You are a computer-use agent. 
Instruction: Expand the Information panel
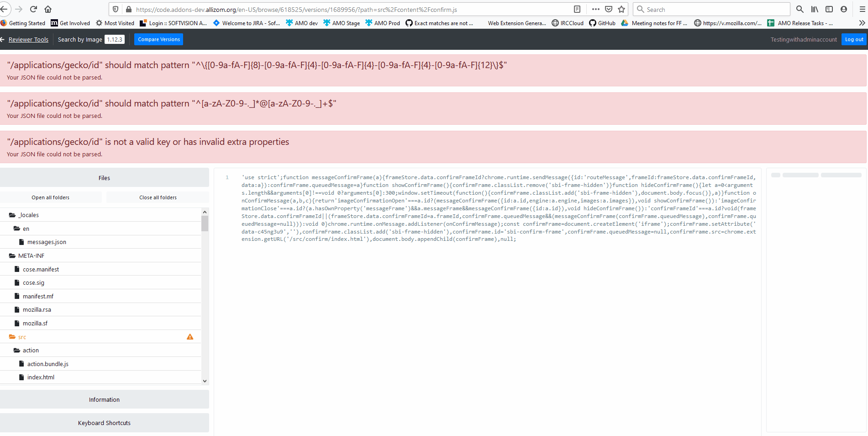104,399
